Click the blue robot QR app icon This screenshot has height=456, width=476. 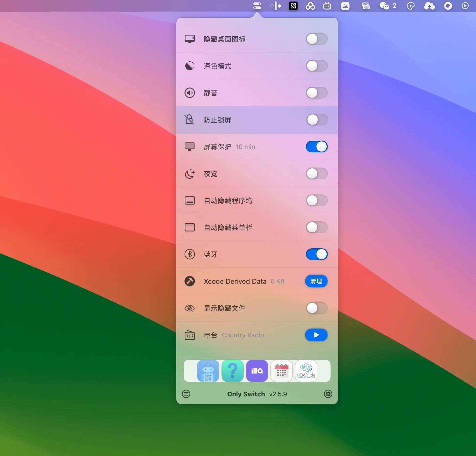click(208, 371)
